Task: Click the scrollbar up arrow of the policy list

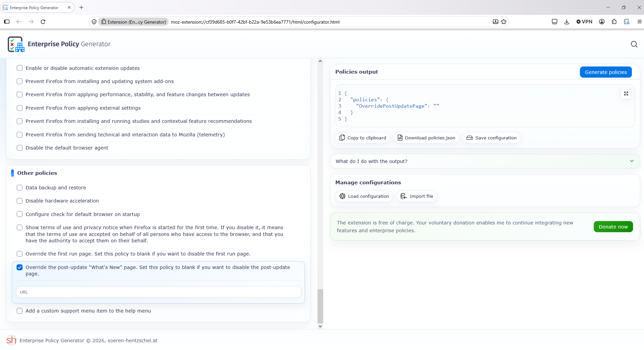Action: 320,61
